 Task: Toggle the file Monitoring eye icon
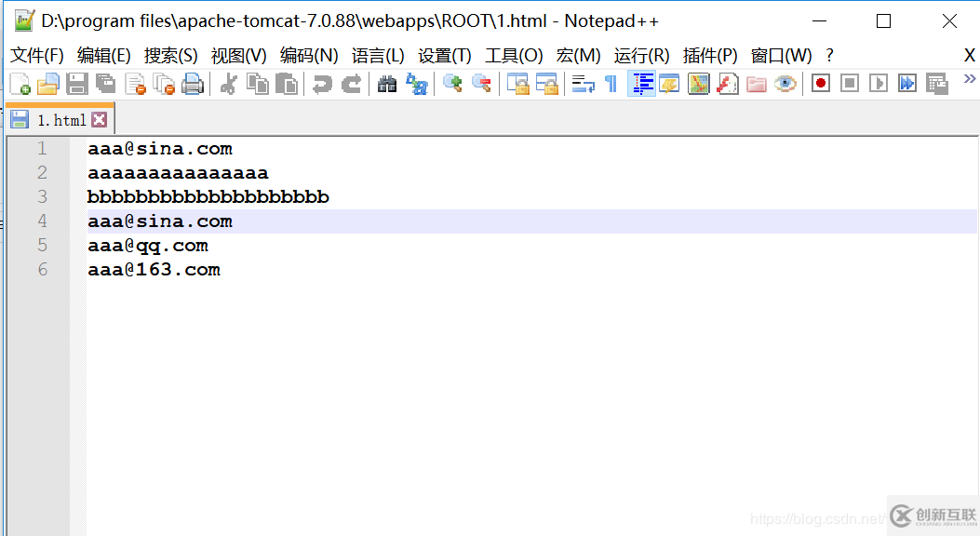(x=785, y=83)
